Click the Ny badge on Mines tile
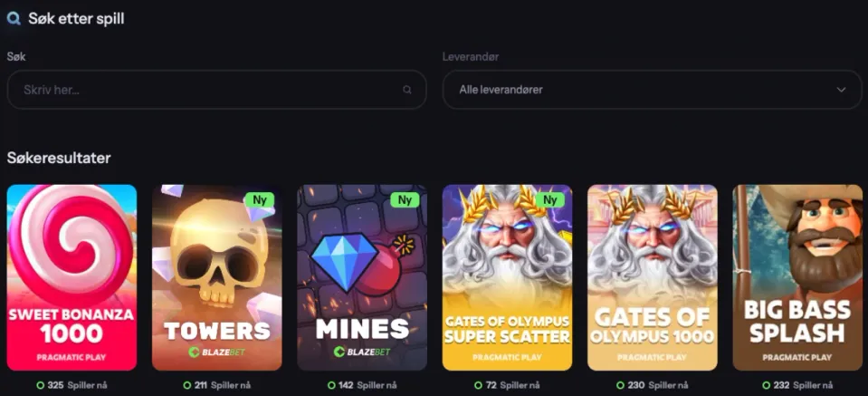The width and height of the screenshot is (868, 396). pyautogui.click(x=405, y=200)
